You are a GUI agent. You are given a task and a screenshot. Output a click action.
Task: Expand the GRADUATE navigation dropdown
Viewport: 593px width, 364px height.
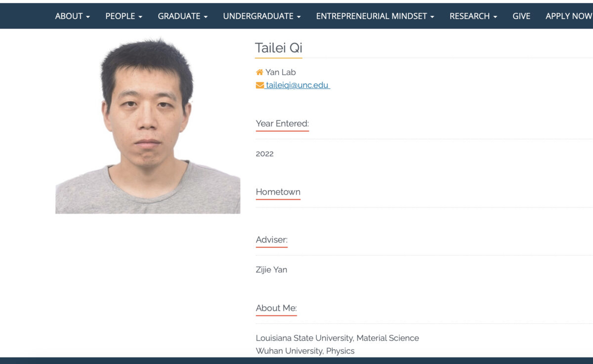[182, 16]
